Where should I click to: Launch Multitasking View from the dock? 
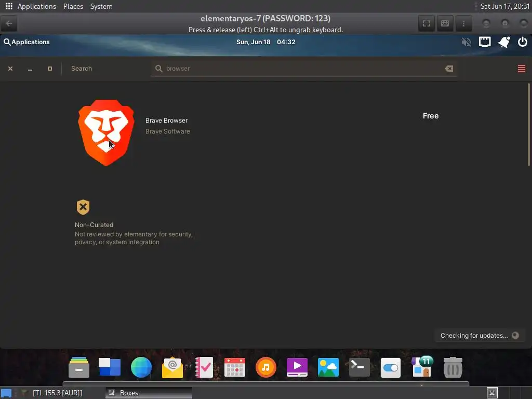tap(110, 367)
